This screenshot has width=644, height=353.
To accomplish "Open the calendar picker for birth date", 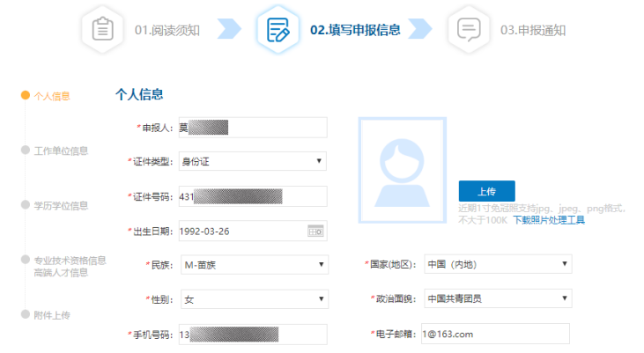I will pyautogui.click(x=315, y=231).
